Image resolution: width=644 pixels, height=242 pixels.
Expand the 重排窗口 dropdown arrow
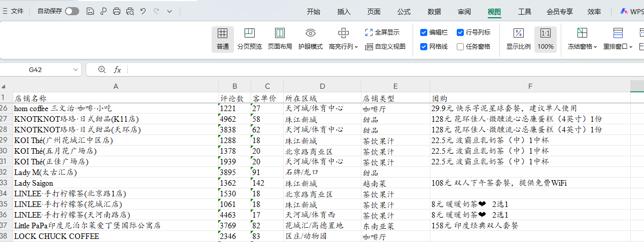pyautogui.click(x=631, y=47)
